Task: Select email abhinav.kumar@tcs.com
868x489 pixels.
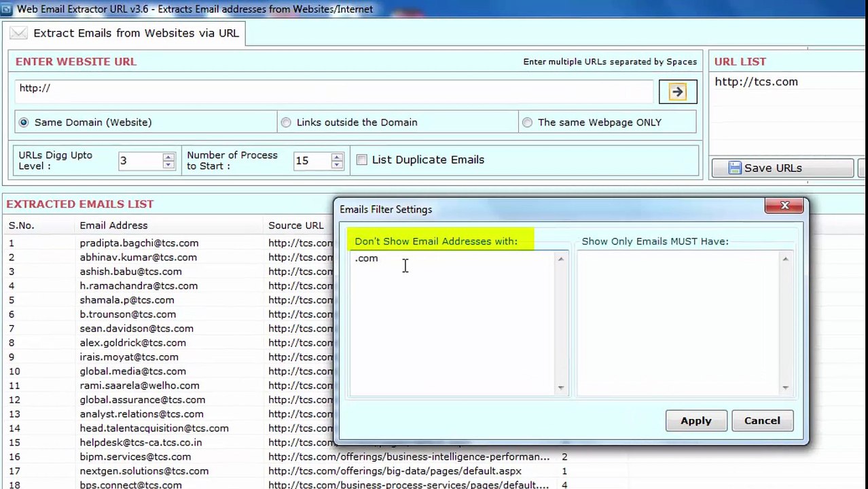Action: (x=138, y=257)
